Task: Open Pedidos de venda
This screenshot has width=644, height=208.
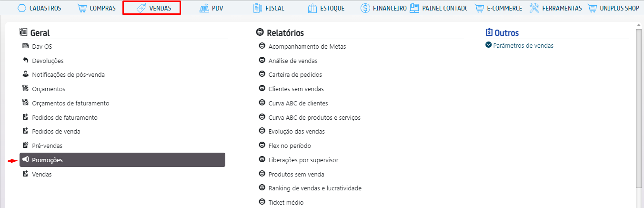Action: pyautogui.click(x=56, y=131)
